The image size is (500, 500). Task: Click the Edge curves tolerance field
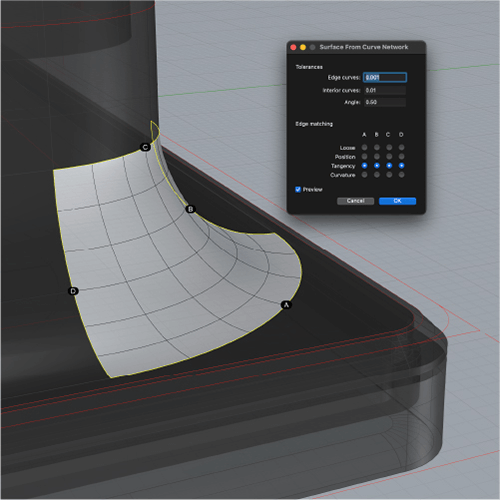point(385,77)
